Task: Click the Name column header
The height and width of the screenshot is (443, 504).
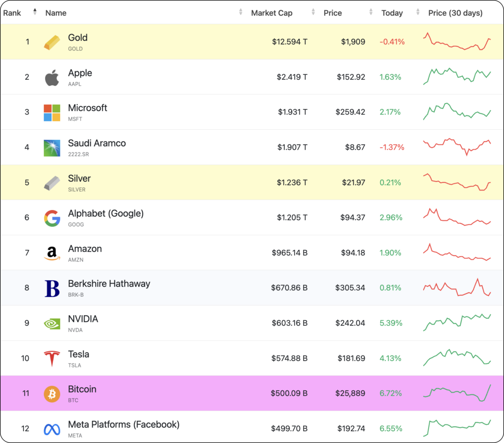Action: [56, 13]
